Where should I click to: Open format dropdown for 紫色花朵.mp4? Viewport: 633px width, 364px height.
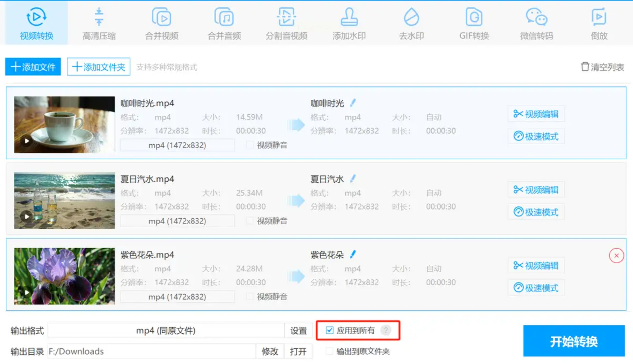pos(177,297)
